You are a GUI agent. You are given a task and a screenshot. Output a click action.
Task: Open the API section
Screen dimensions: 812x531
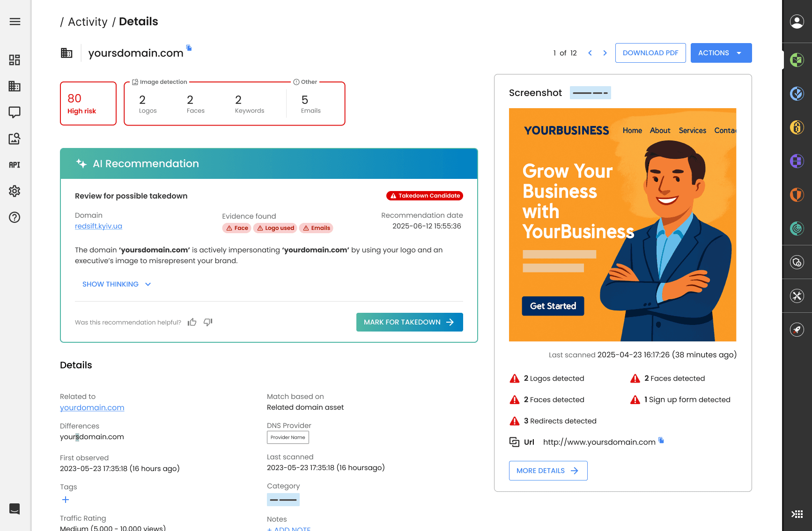(15, 165)
